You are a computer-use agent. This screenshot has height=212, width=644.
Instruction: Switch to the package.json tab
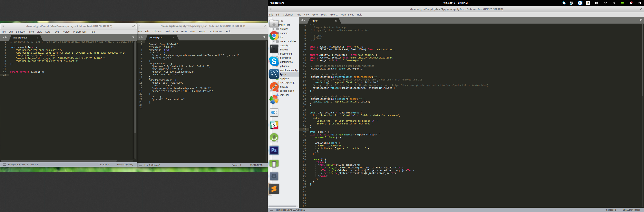pos(156,37)
